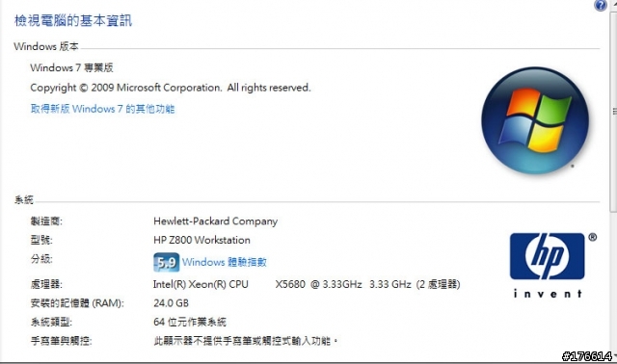Click the Windows 版本 section header
Screen dimensions: 617x364
pos(46,46)
